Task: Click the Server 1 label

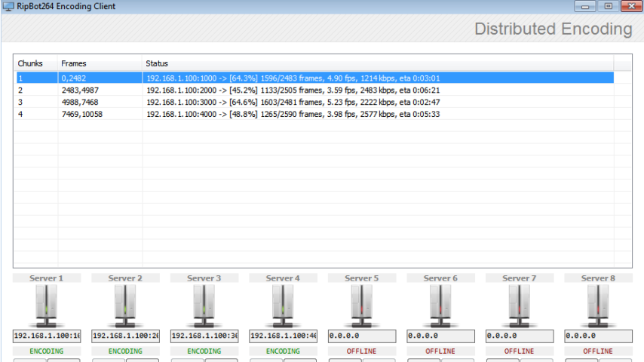Action: click(x=47, y=278)
